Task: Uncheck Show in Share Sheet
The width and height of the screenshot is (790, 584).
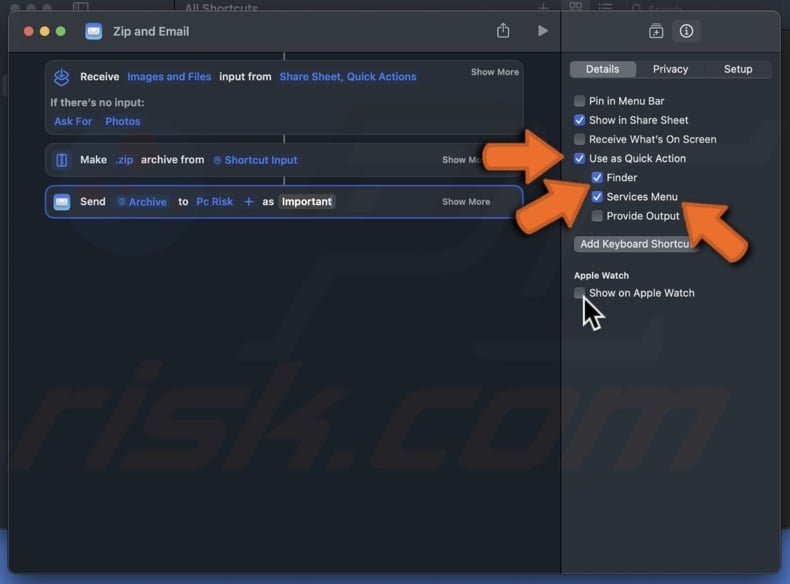Action: 579,120
